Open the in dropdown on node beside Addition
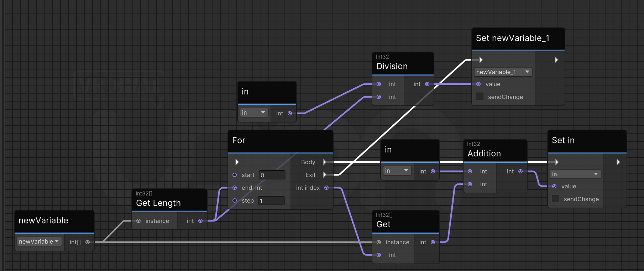This screenshot has height=271, width=644. pos(397,171)
